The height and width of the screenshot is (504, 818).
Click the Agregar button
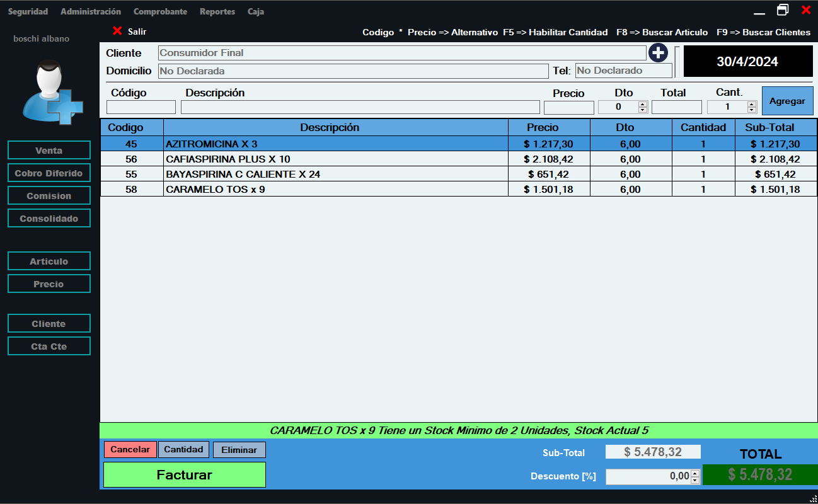click(787, 101)
